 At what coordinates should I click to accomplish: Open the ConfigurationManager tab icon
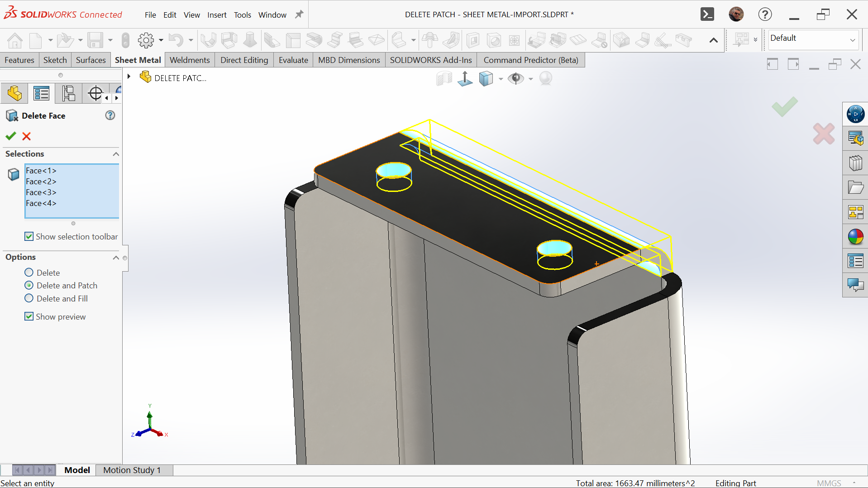tap(68, 94)
